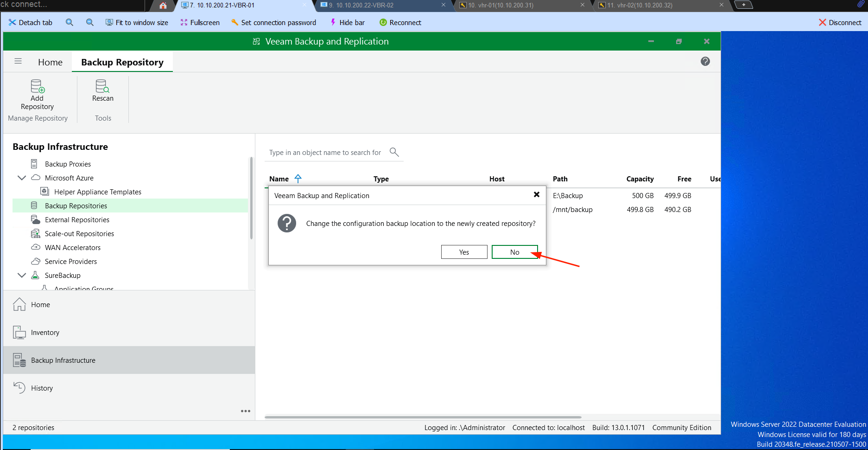Click the search magnifier icon in repository list
This screenshot has height=450, width=868.
tap(394, 152)
